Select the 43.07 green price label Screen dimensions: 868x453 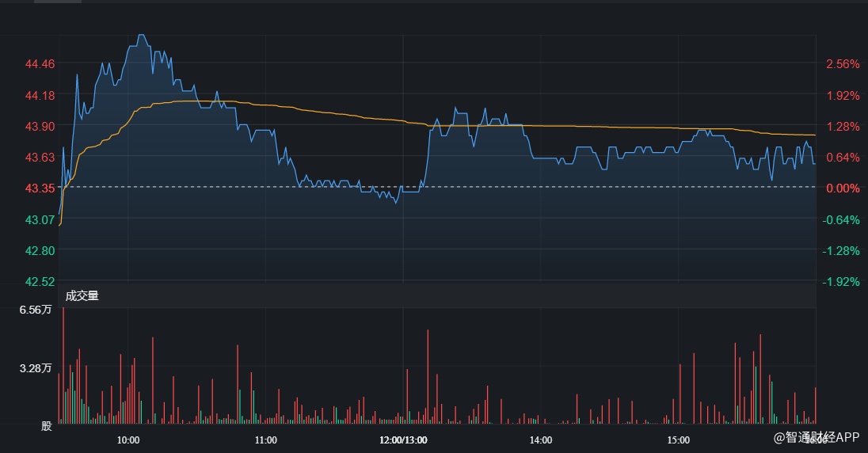(40, 219)
